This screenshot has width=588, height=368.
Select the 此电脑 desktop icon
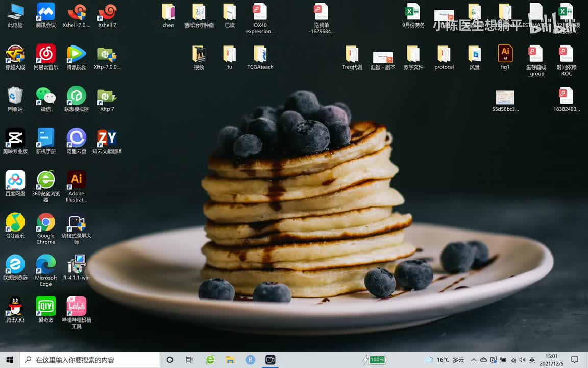click(x=15, y=15)
